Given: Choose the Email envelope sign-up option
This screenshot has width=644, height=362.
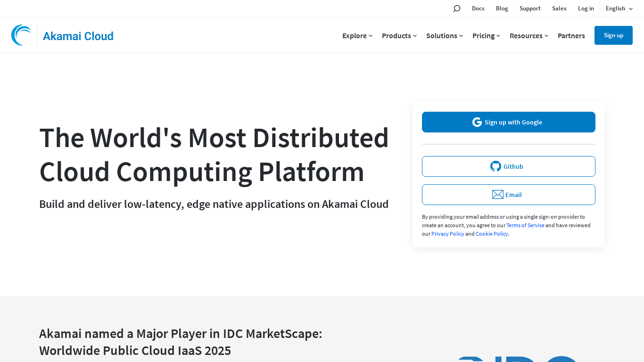Looking at the screenshot, I should coord(508,194).
